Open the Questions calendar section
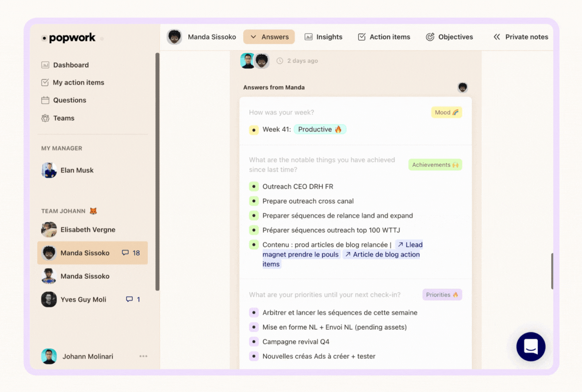 coord(69,100)
